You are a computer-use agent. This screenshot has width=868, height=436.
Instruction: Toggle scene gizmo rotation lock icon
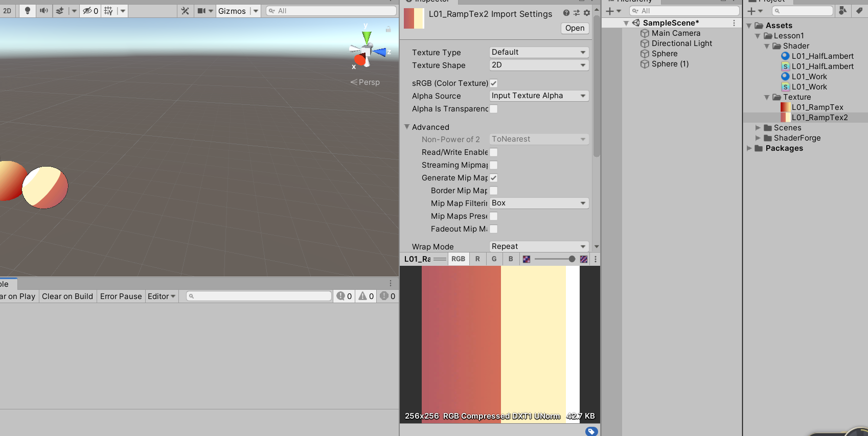(x=388, y=29)
